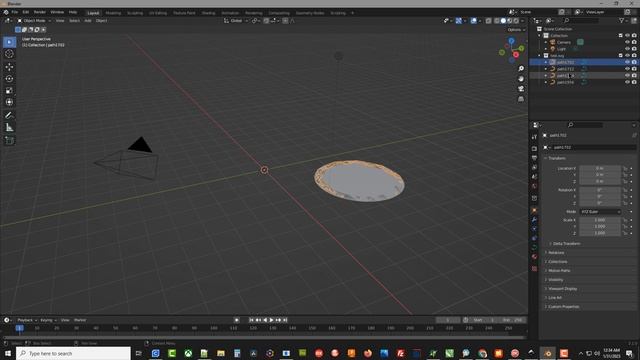The image size is (640, 360).
Task: Open the timeline Keying menu
Action: [48, 320]
